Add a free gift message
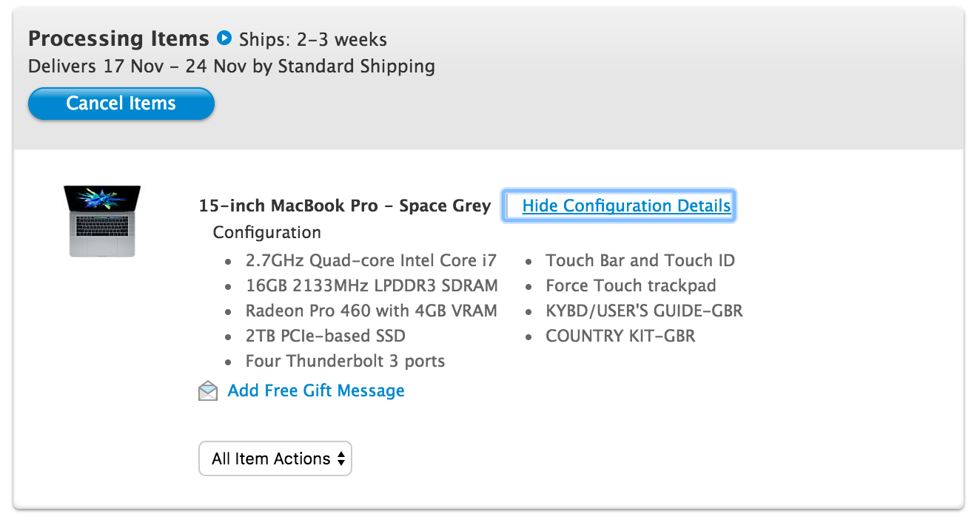The width and height of the screenshot is (980, 528). (x=316, y=390)
